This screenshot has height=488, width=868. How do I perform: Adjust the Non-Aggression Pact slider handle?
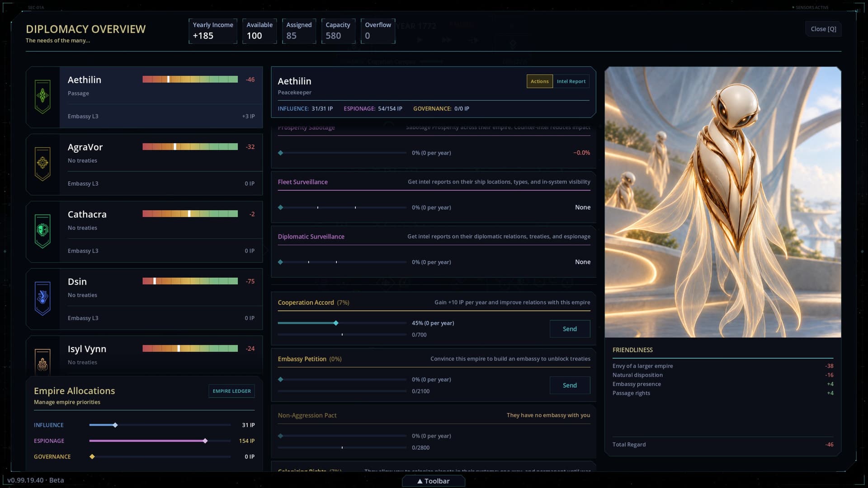281,436
